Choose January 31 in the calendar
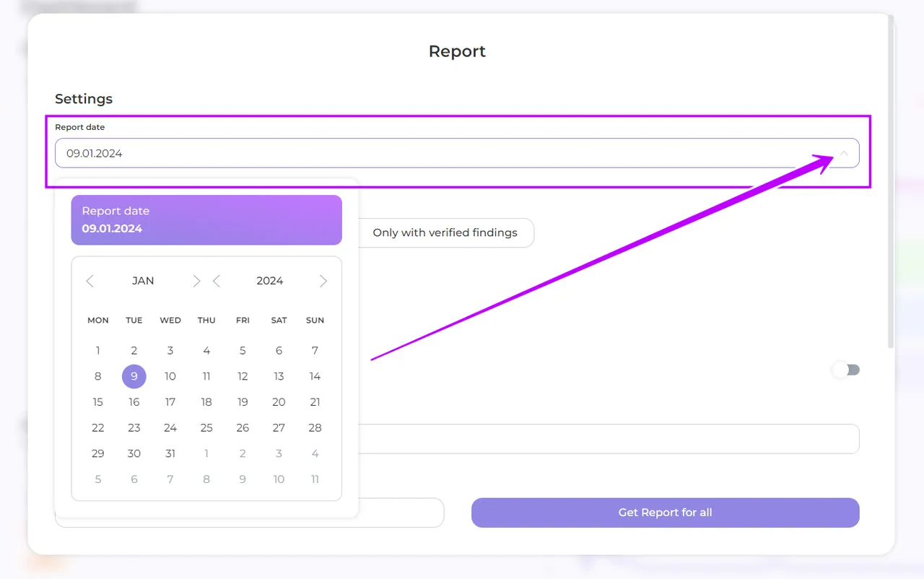 coord(170,453)
